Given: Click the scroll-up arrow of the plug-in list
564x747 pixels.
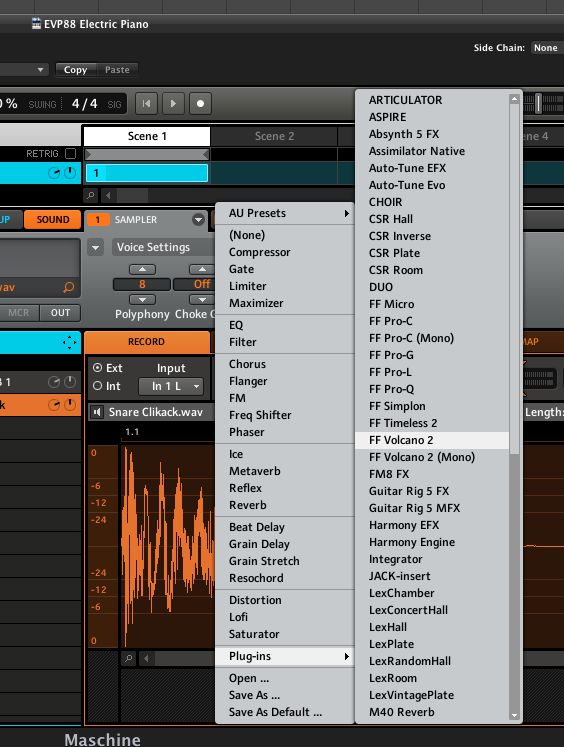Looking at the screenshot, I should (x=514, y=99).
